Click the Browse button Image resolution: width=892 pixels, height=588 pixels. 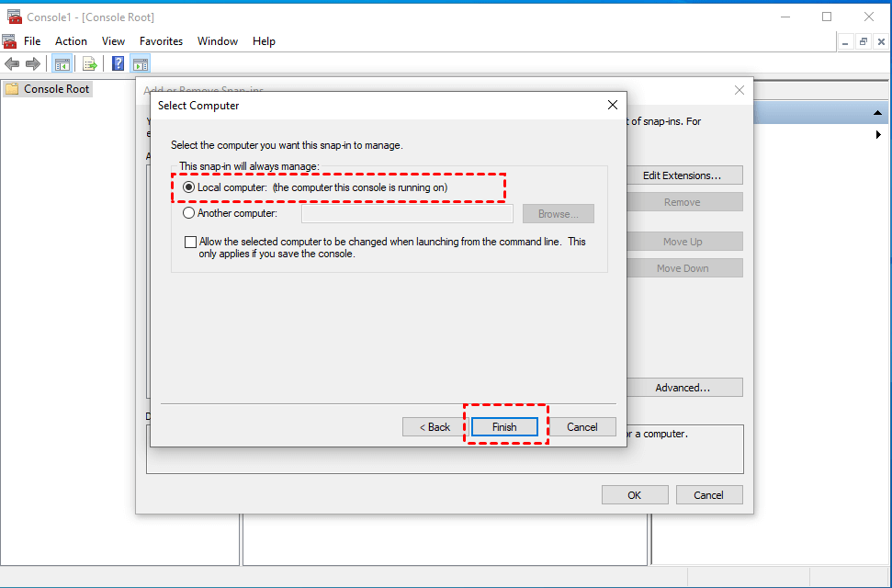click(x=558, y=214)
